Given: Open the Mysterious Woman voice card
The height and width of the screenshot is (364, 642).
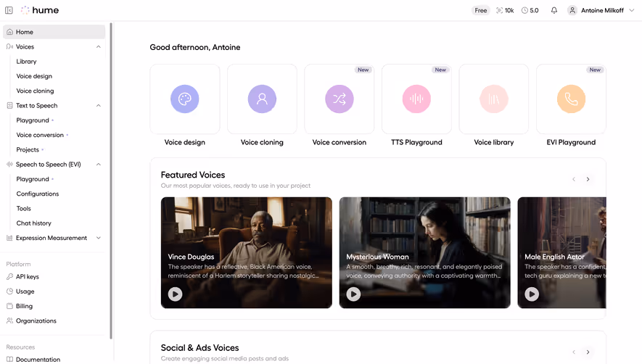Looking at the screenshot, I should click(x=424, y=252).
